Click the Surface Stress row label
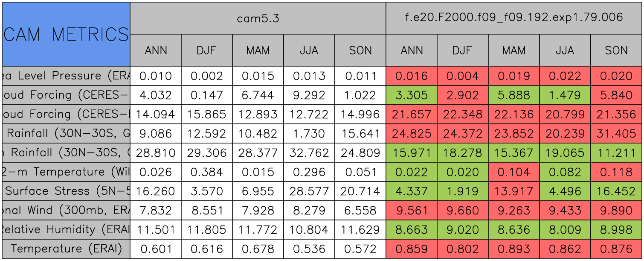Screen dimensions: 644x261 click(x=66, y=191)
